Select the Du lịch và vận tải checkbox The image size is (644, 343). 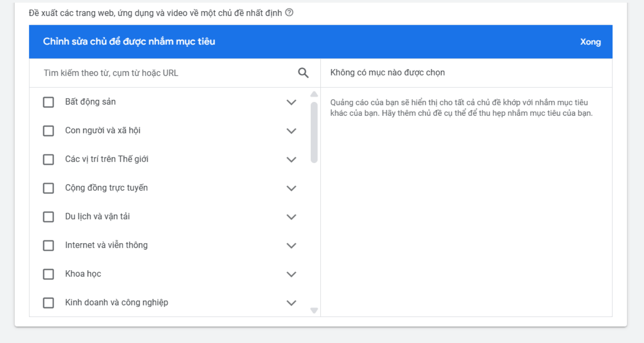[49, 217]
